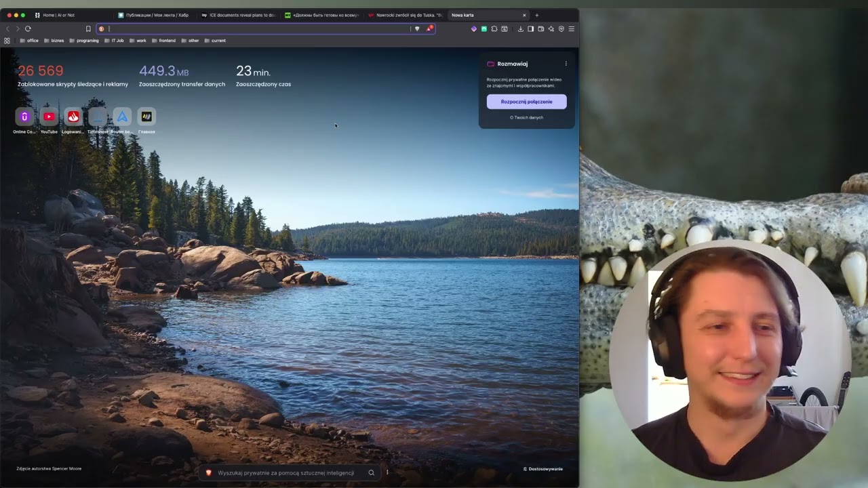This screenshot has height=488, width=868.
Task: Click the purple diamond extension icon
Action: pos(474,28)
